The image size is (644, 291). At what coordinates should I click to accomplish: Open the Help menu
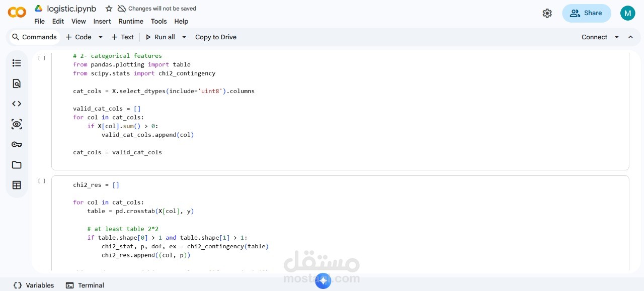pos(181,22)
